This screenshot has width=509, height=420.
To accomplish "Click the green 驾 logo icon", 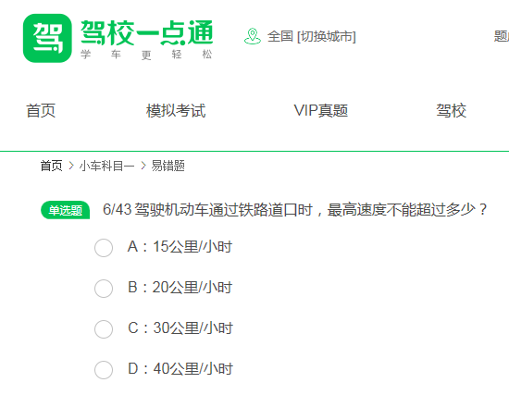I will click(x=47, y=38).
